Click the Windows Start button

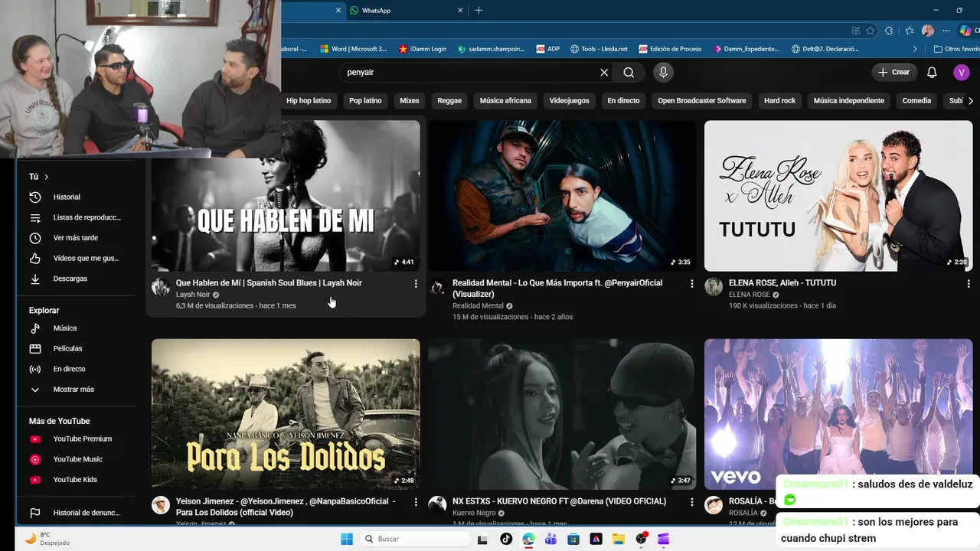pos(346,539)
